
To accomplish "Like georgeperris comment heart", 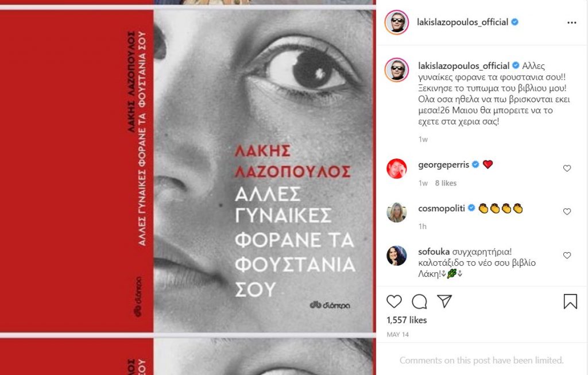I will coord(567,168).
